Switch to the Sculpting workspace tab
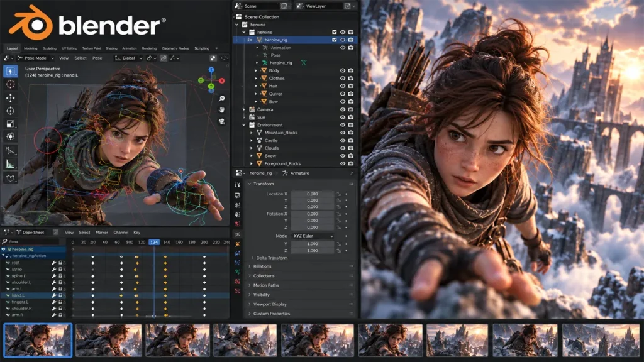 [x=50, y=48]
